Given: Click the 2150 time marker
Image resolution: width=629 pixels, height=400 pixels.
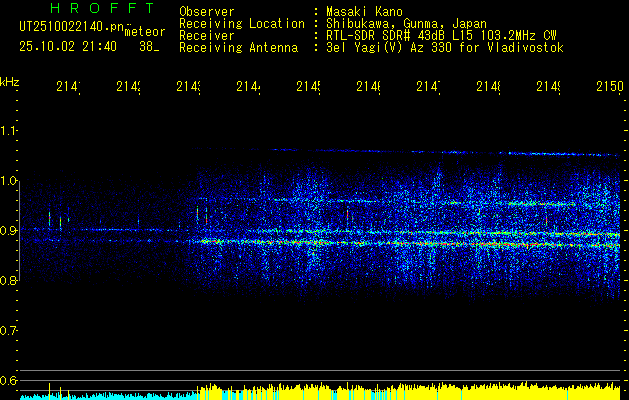Looking at the screenshot, I should (610, 87).
